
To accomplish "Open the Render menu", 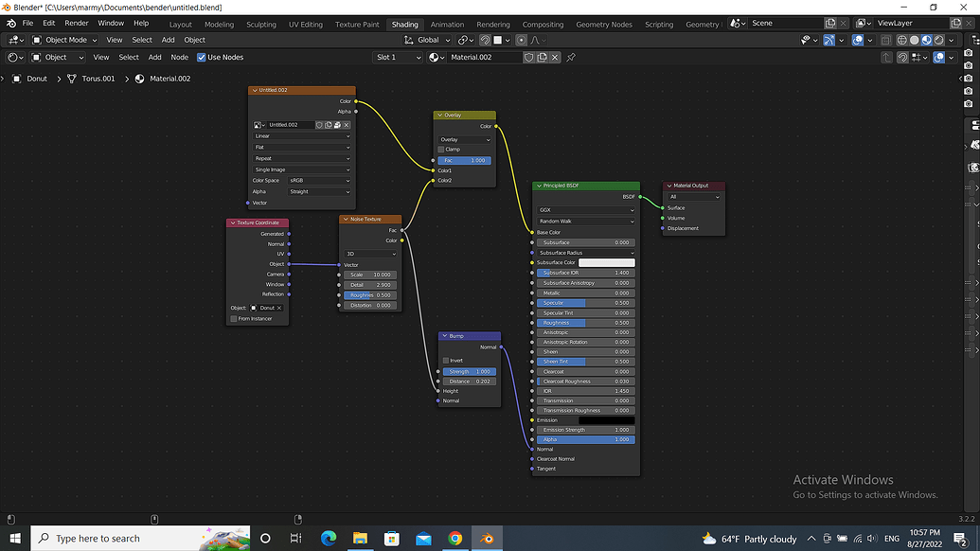I will tap(77, 23).
